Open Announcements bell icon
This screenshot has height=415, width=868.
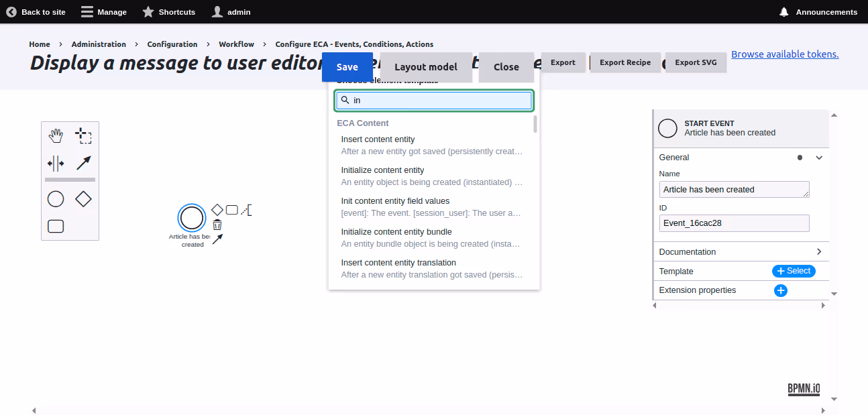coord(783,12)
